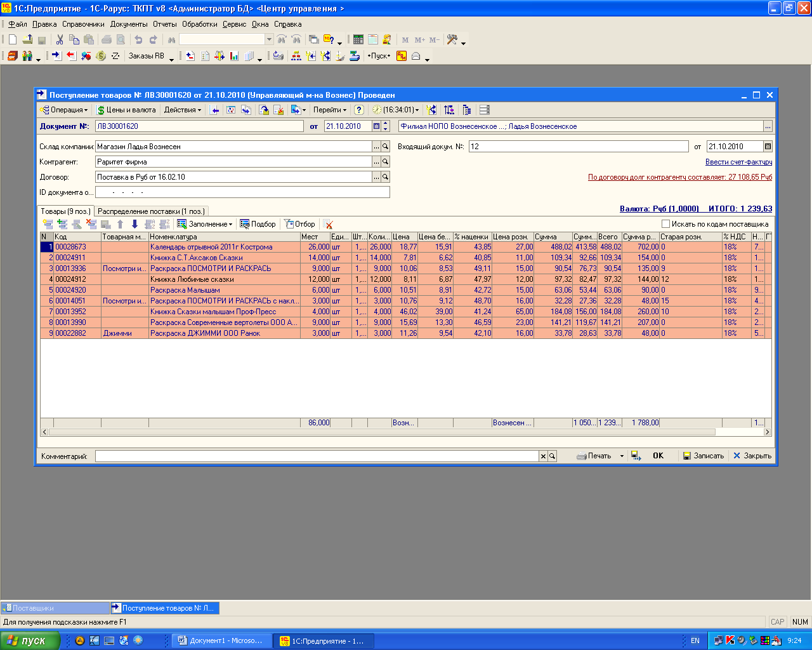The width and height of the screenshot is (812, 650).
Task: Open the 1C help question icon
Action: [329, 39]
